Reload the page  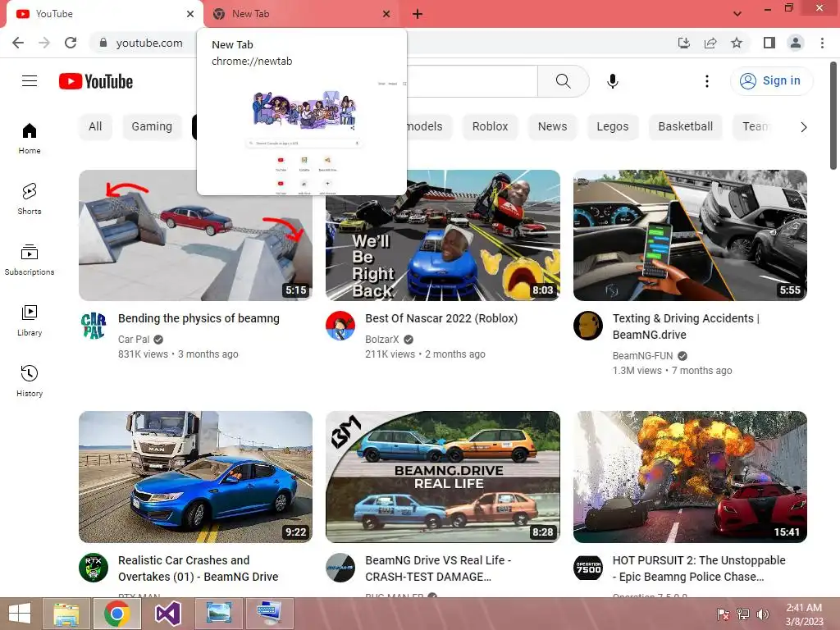(x=71, y=43)
